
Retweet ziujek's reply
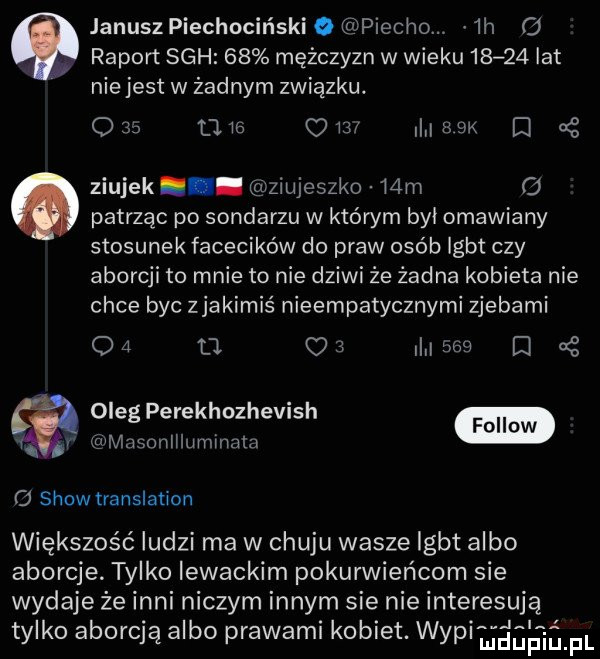coord(208,347)
